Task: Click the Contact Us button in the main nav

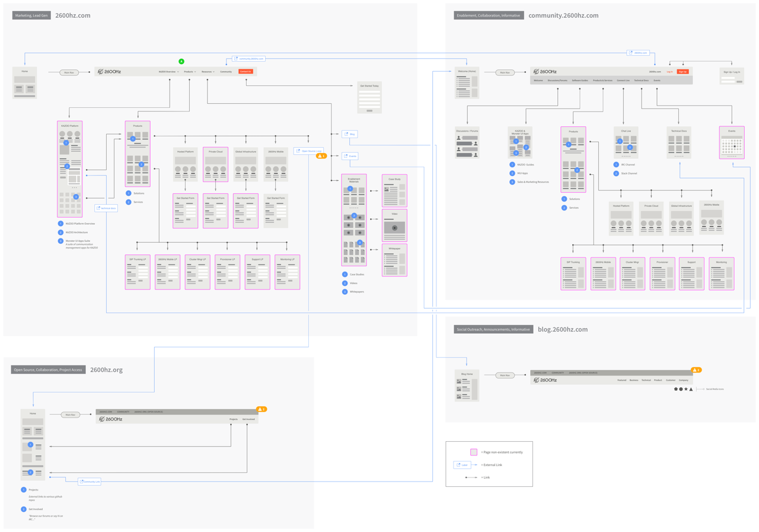Action: 245,71
